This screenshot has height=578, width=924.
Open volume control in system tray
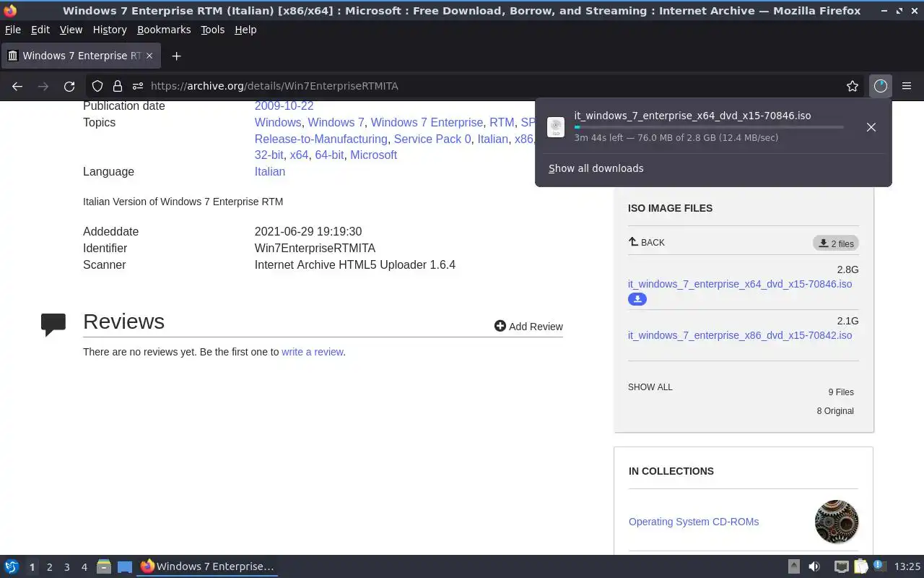[814, 566]
